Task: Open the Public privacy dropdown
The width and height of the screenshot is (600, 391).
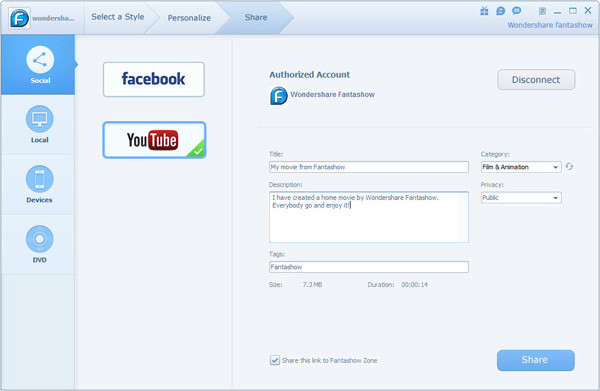Action: pyautogui.click(x=521, y=198)
